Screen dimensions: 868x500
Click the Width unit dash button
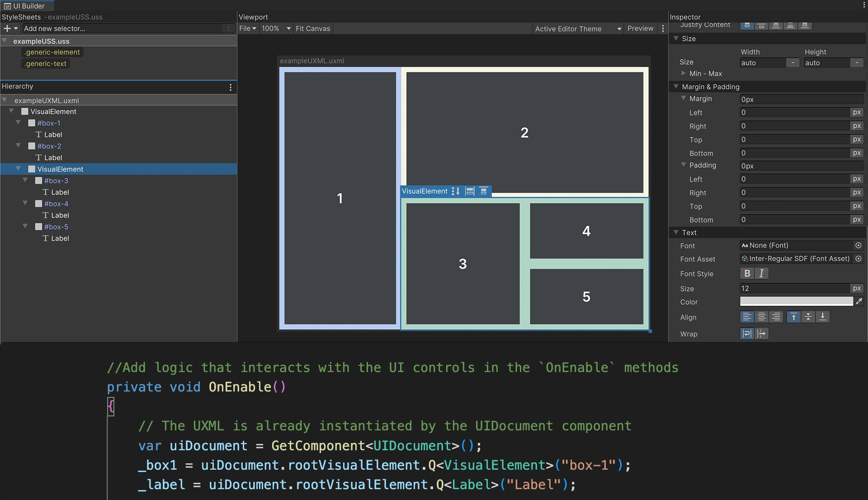coord(793,63)
